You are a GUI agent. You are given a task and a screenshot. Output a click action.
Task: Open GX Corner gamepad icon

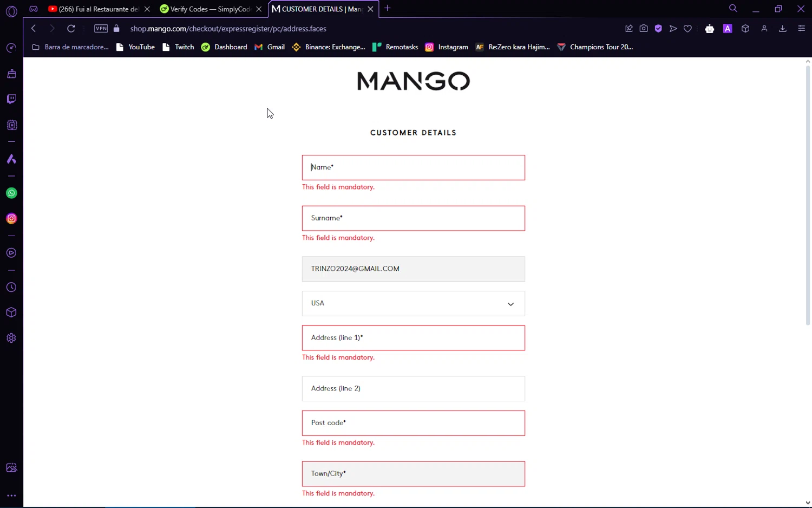click(x=34, y=9)
